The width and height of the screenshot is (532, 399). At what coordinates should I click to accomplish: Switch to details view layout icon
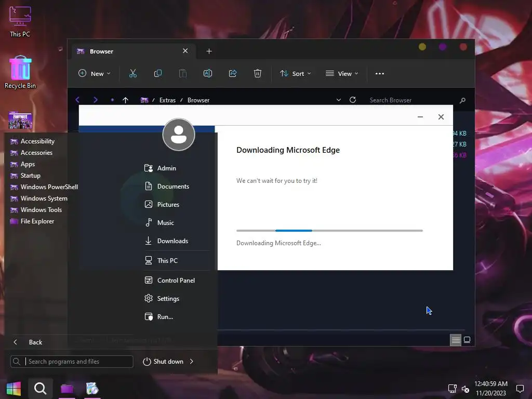(455, 340)
